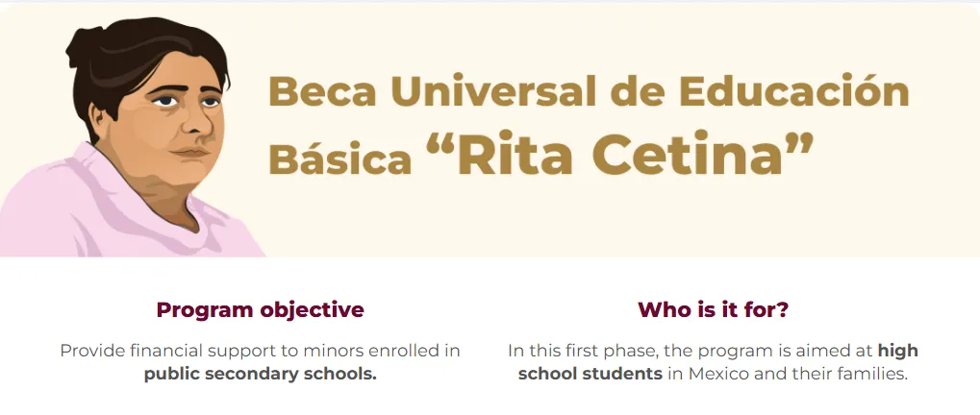This screenshot has width=980, height=415.
Task: Click the word "Básica" in the banner
Action: click(x=340, y=158)
